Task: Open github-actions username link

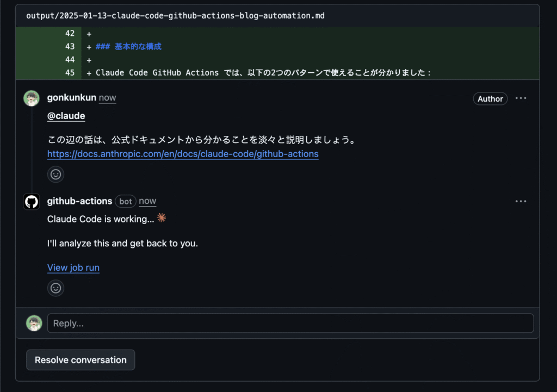Action: (x=79, y=201)
